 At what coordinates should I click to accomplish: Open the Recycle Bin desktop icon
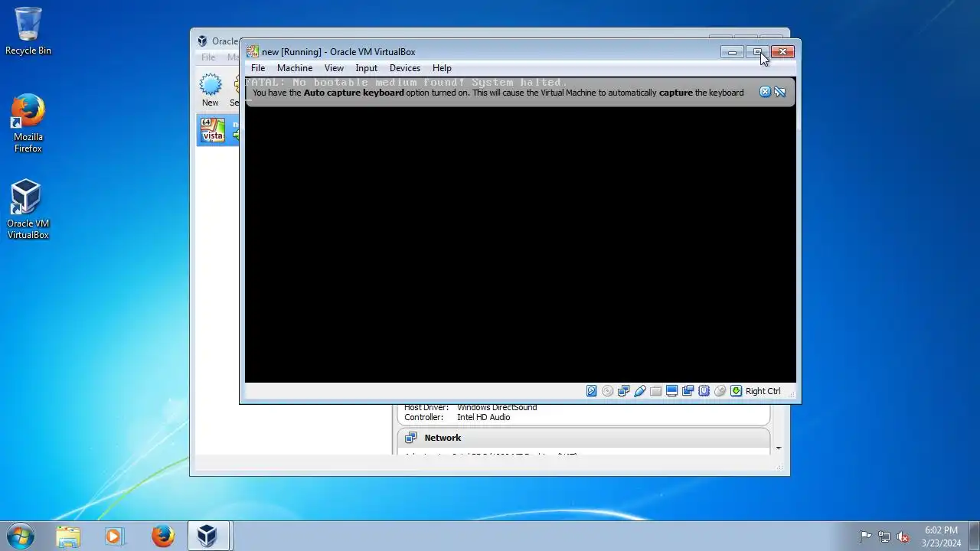click(x=28, y=31)
